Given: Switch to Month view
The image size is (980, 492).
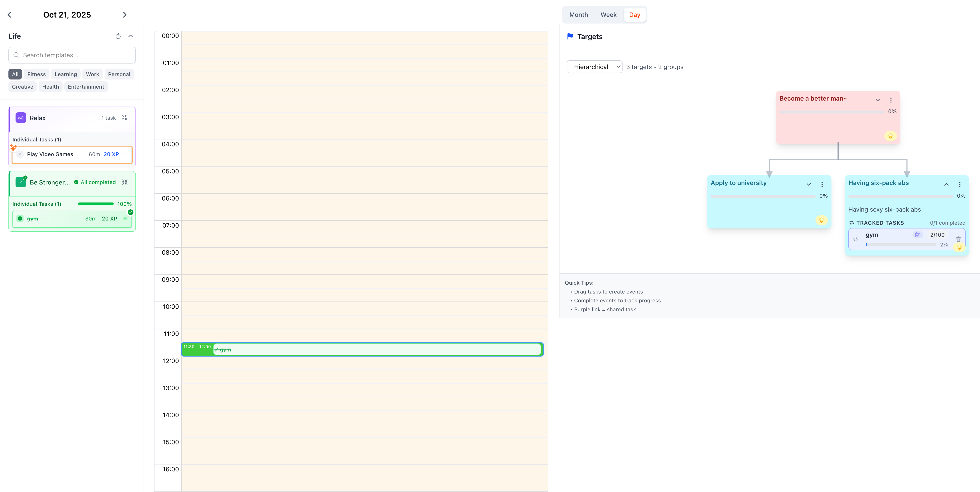Looking at the screenshot, I should pos(578,15).
